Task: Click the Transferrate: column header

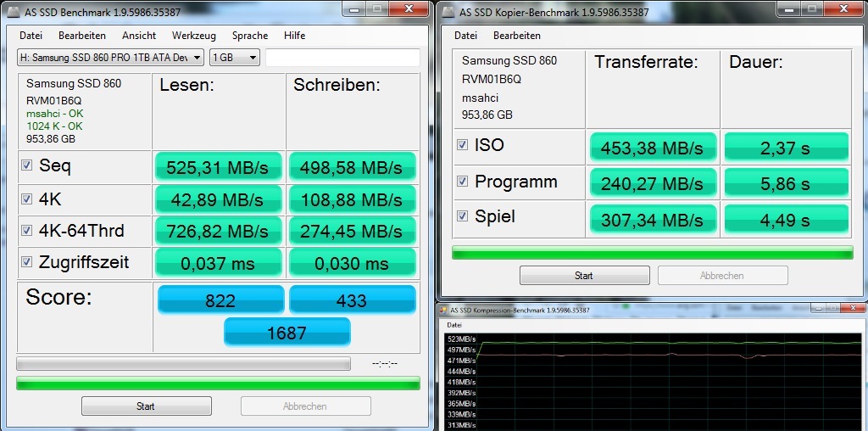Action: tap(646, 62)
